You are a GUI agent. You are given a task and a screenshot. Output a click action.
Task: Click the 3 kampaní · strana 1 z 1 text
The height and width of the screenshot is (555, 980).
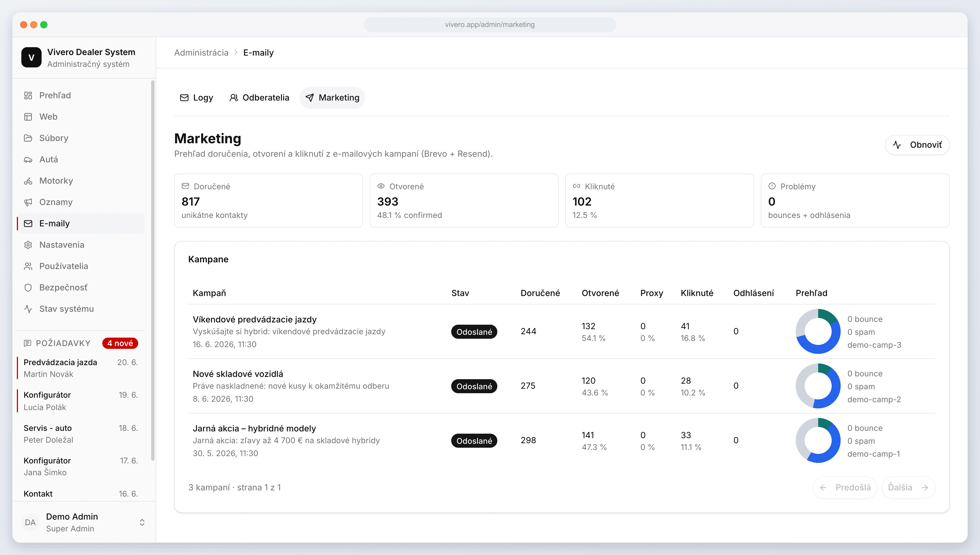pos(235,488)
